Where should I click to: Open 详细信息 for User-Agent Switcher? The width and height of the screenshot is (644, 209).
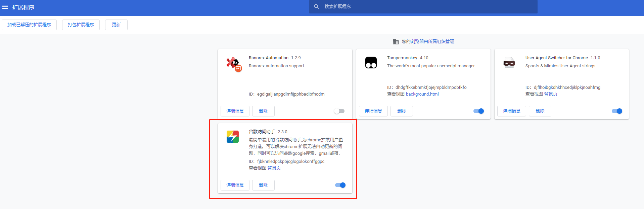[512, 111]
